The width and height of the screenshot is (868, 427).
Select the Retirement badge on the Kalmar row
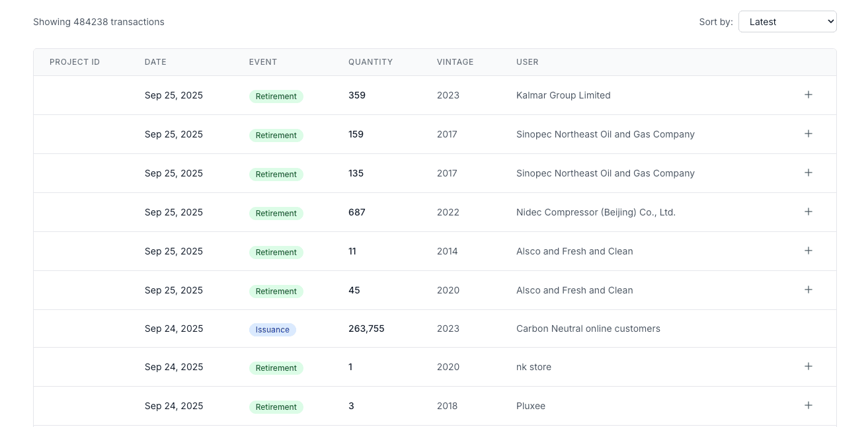[276, 96]
